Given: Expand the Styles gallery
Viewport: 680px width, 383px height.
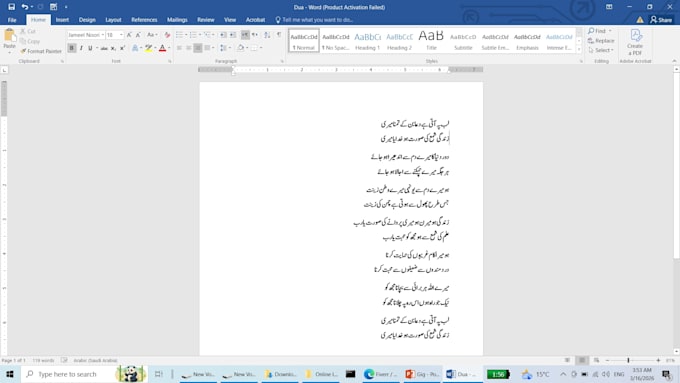Looking at the screenshot, I should pyautogui.click(x=579, y=49).
